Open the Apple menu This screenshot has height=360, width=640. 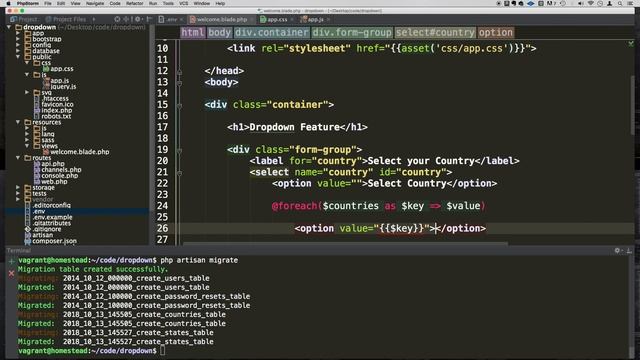click(8, 4)
